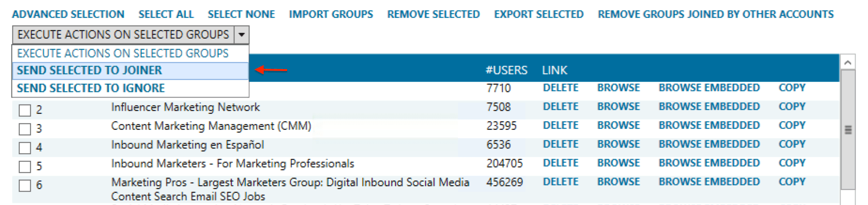Check the box for row 2
This screenshot has width=868, height=205.
coord(25,110)
